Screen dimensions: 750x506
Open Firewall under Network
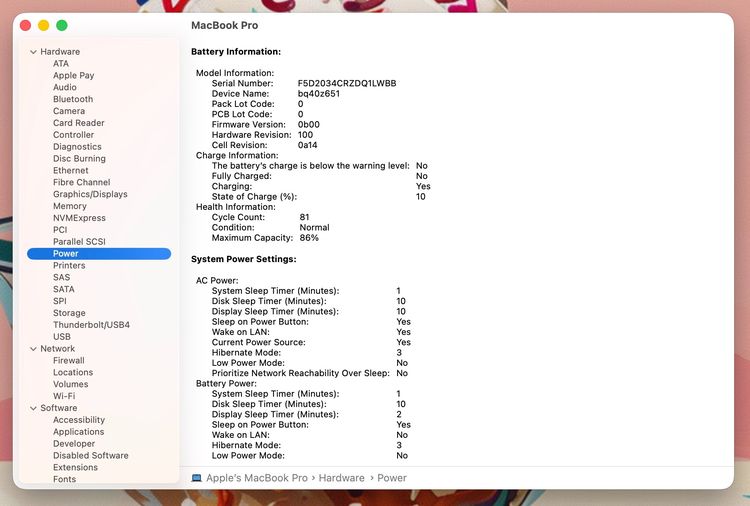point(68,361)
